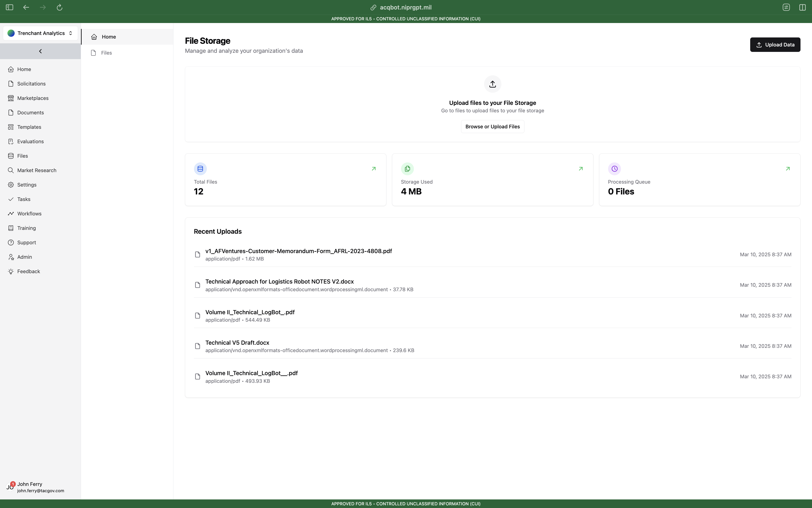Click 'john.ferry@tacgov.com' email text
This screenshot has width=812, height=508.
tap(41, 491)
